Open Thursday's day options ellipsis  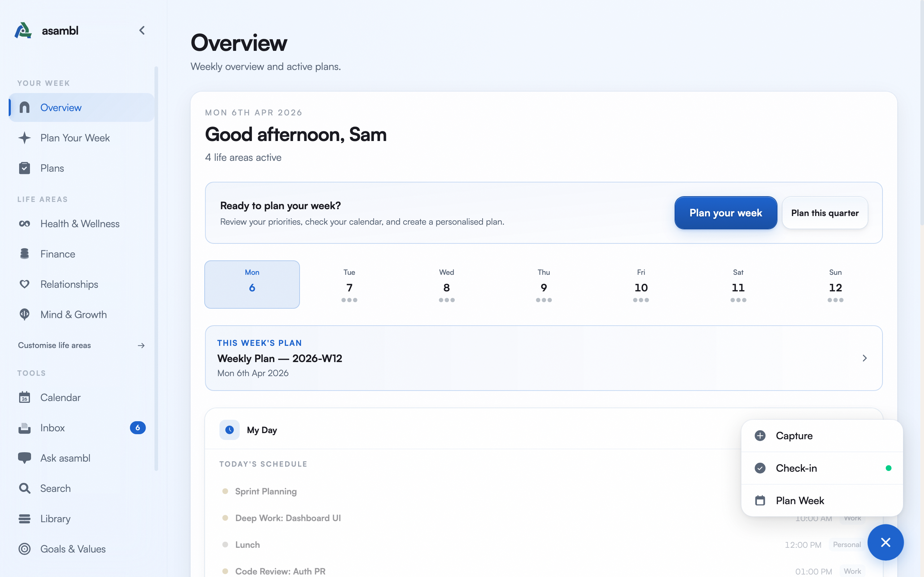tap(544, 300)
